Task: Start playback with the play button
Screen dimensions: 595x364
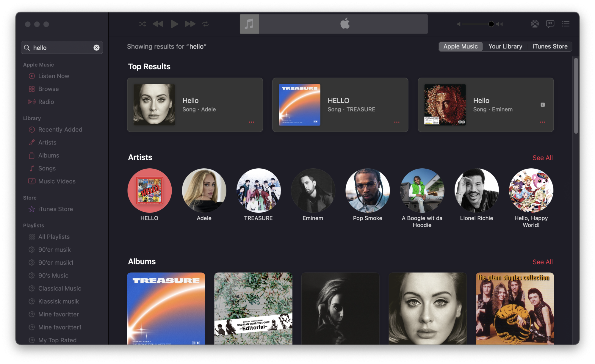Action: click(x=174, y=24)
